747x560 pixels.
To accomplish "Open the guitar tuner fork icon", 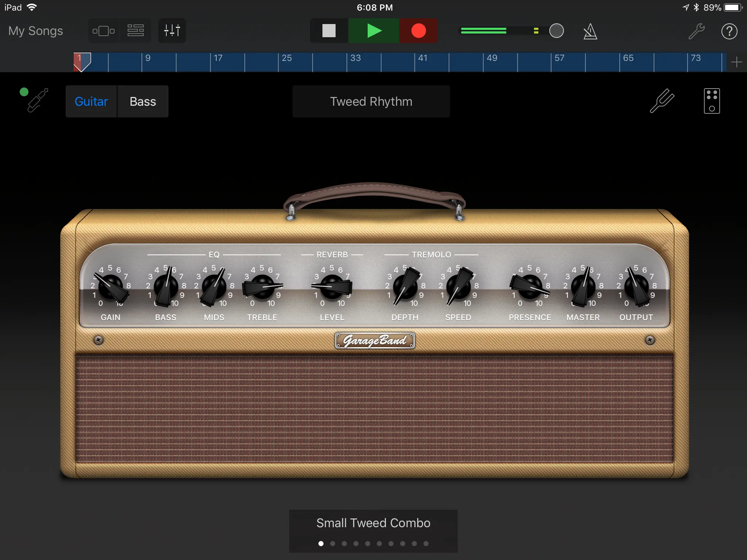I will pyautogui.click(x=662, y=101).
